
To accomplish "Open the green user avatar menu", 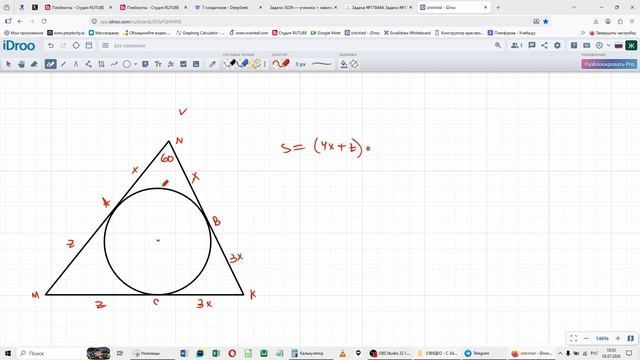I will (x=631, y=45).
